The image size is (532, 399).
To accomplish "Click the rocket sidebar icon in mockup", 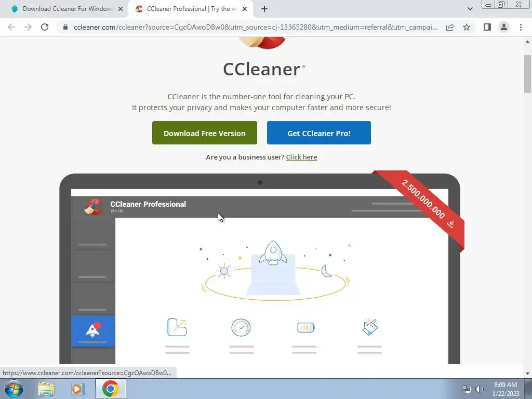I will (94, 330).
